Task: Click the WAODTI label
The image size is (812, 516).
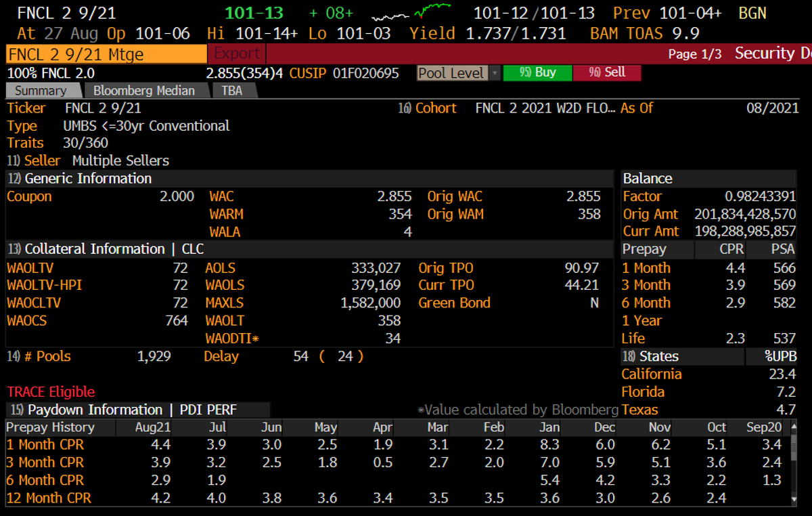Action: click(x=232, y=338)
